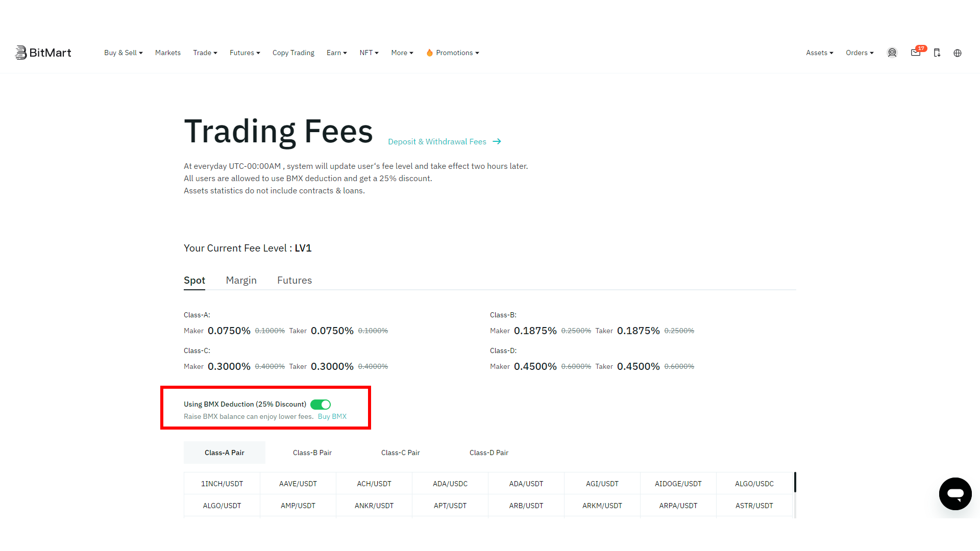Switch to Class-D Pair tab

click(x=489, y=453)
